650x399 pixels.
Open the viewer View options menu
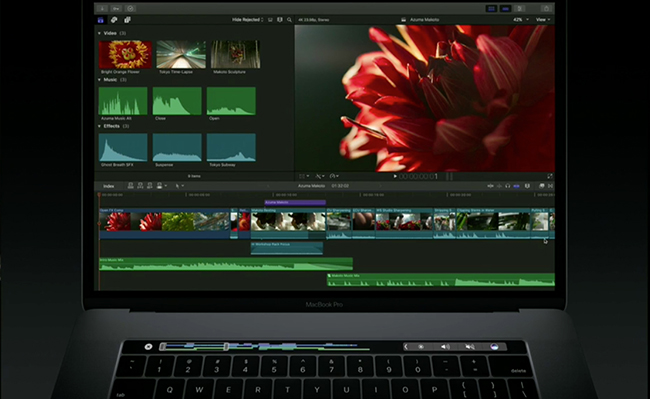coord(543,19)
